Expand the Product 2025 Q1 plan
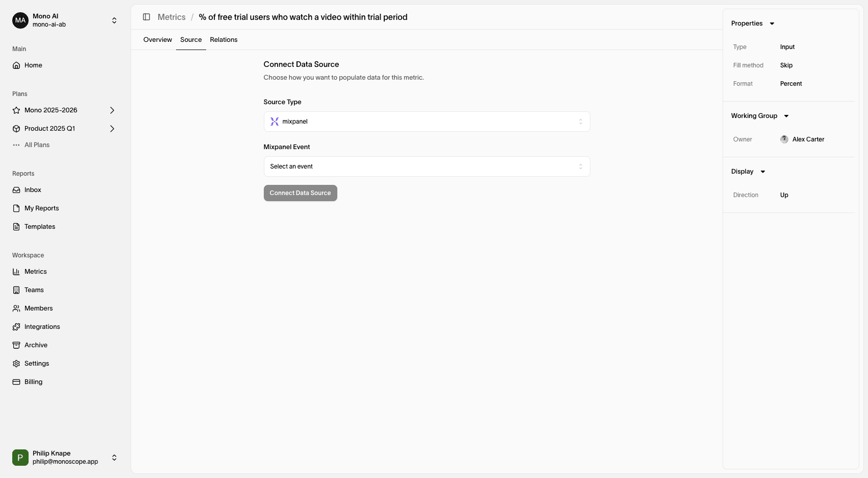 [x=112, y=128]
